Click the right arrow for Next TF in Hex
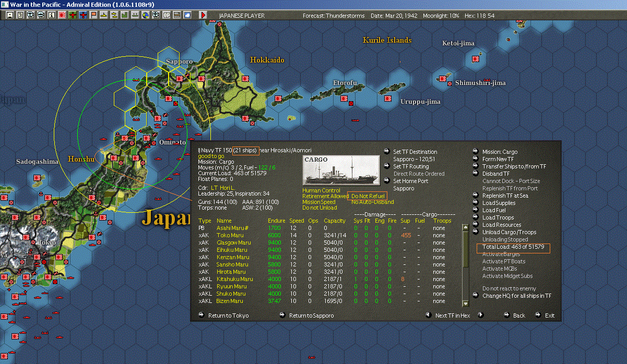Image resolution: width=627 pixels, height=364 pixels. pyautogui.click(x=481, y=315)
